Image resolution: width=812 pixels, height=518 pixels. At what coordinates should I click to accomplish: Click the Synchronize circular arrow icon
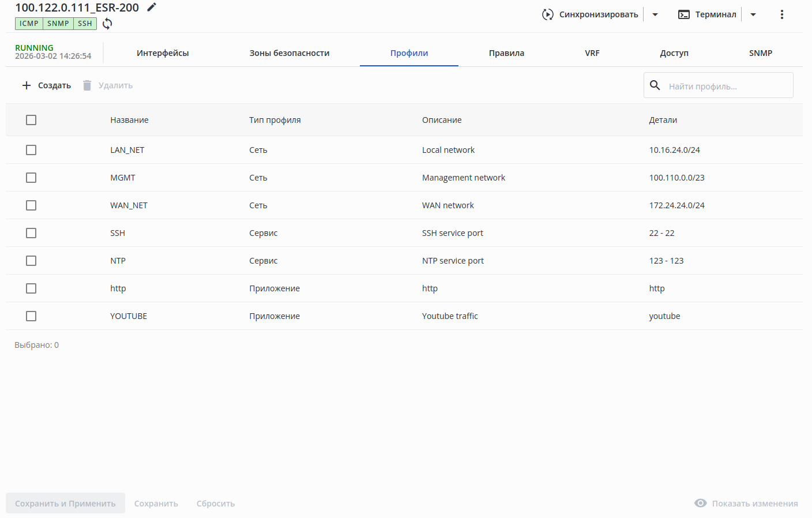(547, 14)
